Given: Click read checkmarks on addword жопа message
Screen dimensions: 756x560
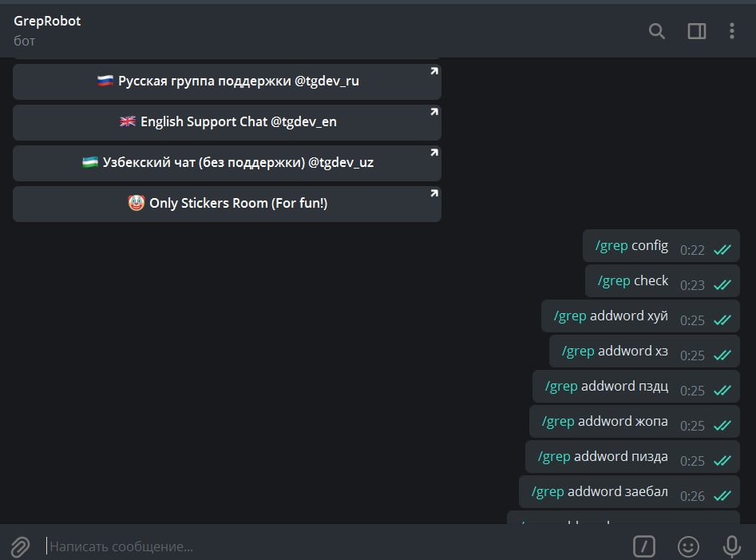Looking at the screenshot, I should (x=722, y=426).
